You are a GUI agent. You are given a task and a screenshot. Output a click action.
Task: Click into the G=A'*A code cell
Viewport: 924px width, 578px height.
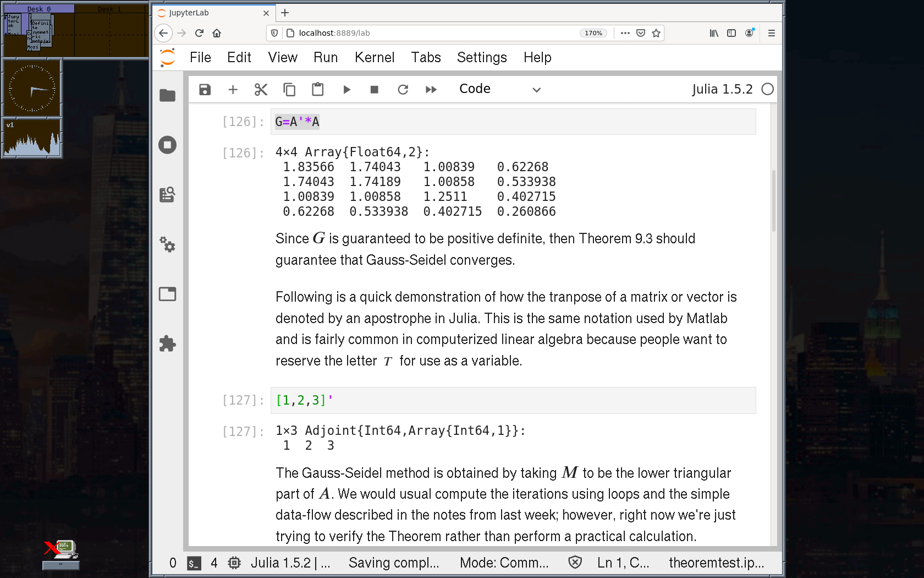tap(512, 122)
